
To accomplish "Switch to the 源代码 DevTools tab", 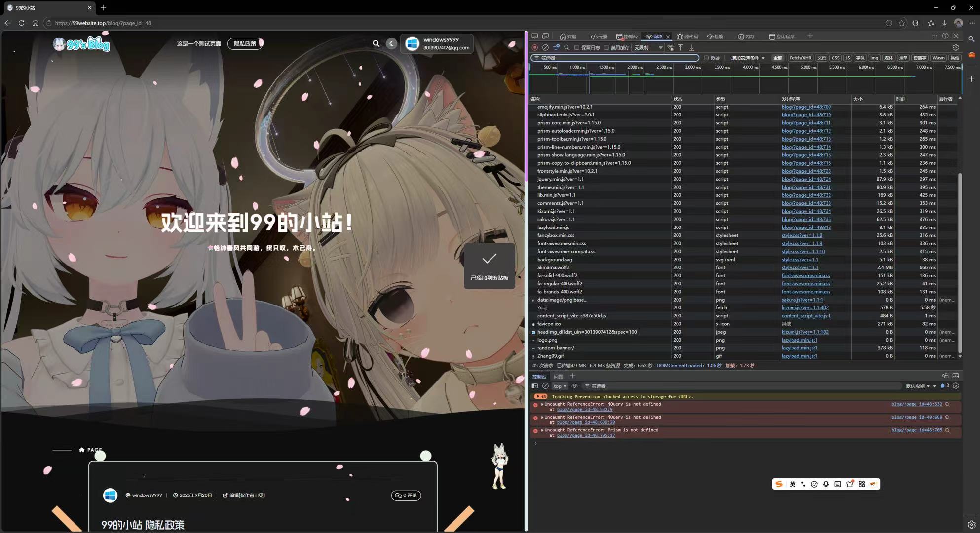I will pyautogui.click(x=687, y=37).
